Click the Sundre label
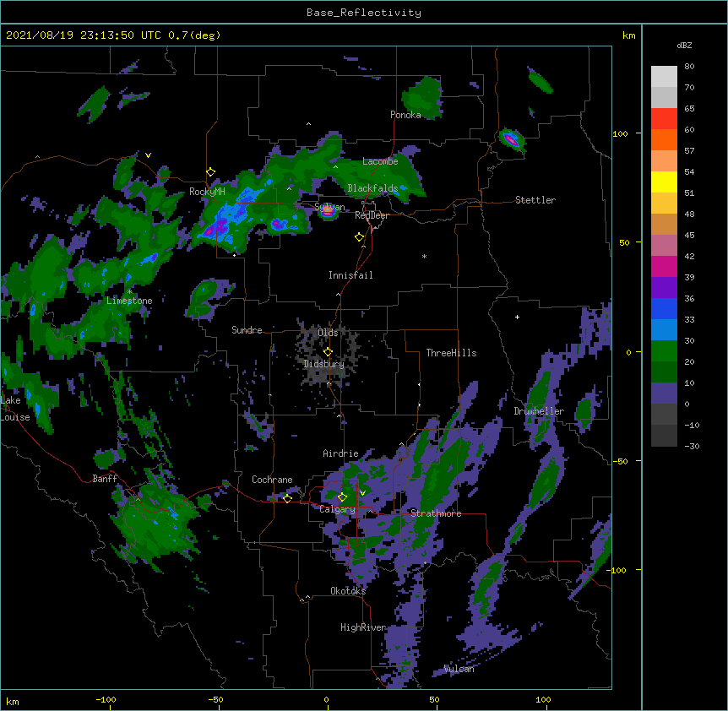Viewport: 728px width, 711px height. coord(247,330)
